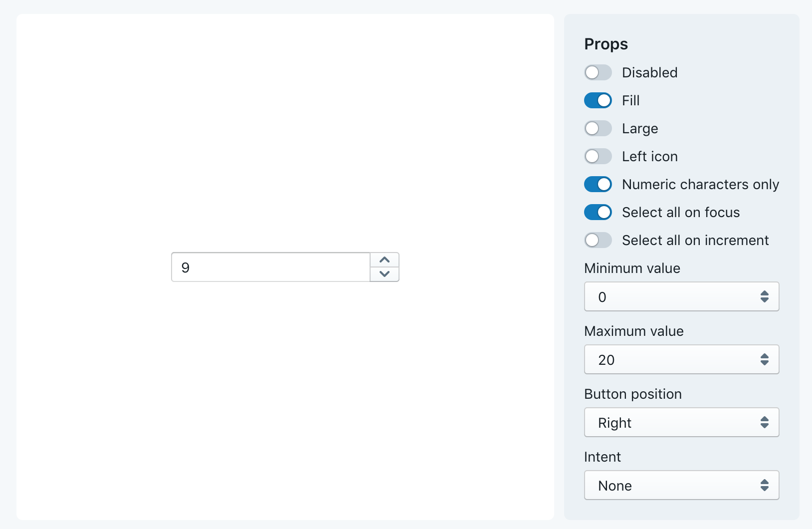Click the stepper arrows beside Minimum value
The height and width of the screenshot is (529, 812).
pyautogui.click(x=764, y=296)
